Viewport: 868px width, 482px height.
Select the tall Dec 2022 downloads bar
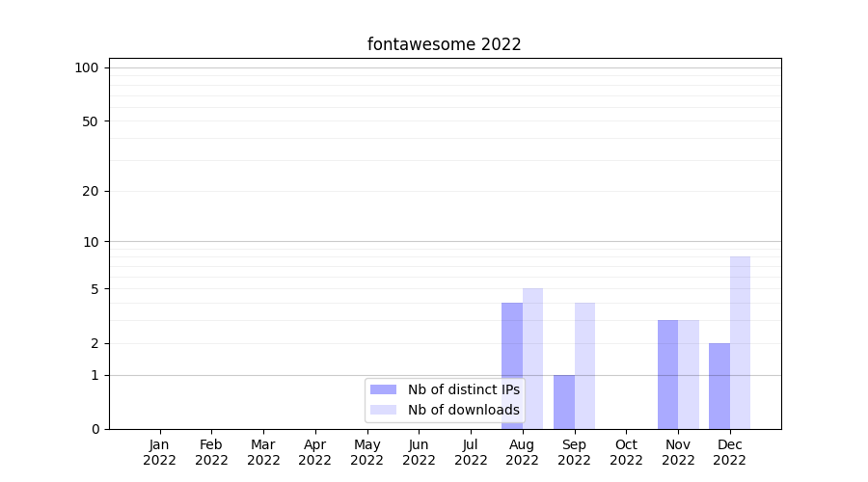click(740, 342)
